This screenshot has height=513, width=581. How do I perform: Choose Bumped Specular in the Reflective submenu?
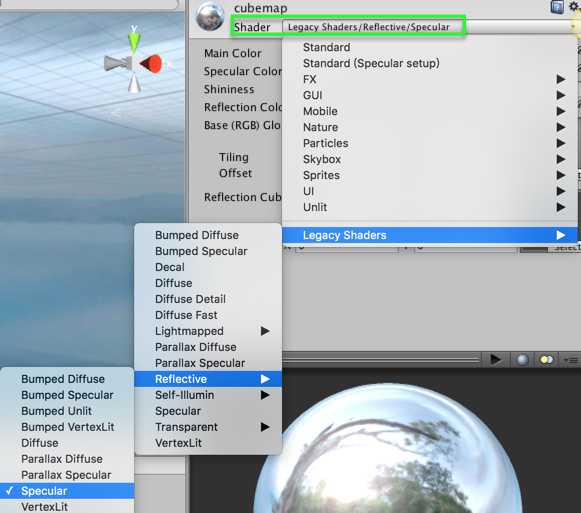click(67, 395)
